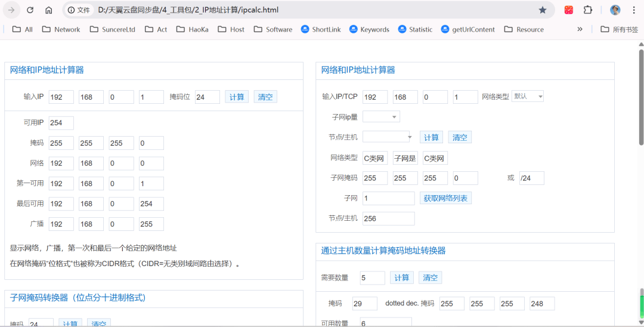Open the user profile avatar

click(x=615, y=10)
